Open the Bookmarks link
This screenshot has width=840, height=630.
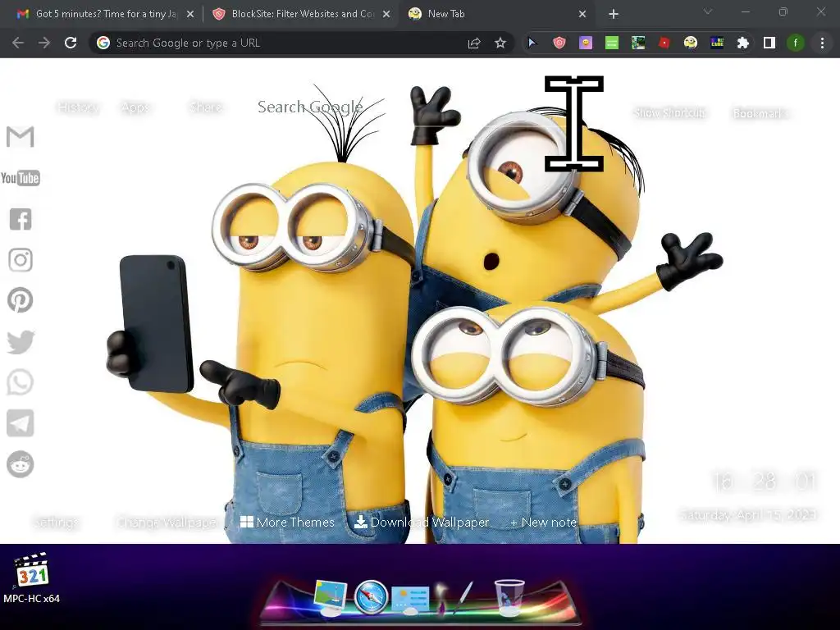point(759,113)
